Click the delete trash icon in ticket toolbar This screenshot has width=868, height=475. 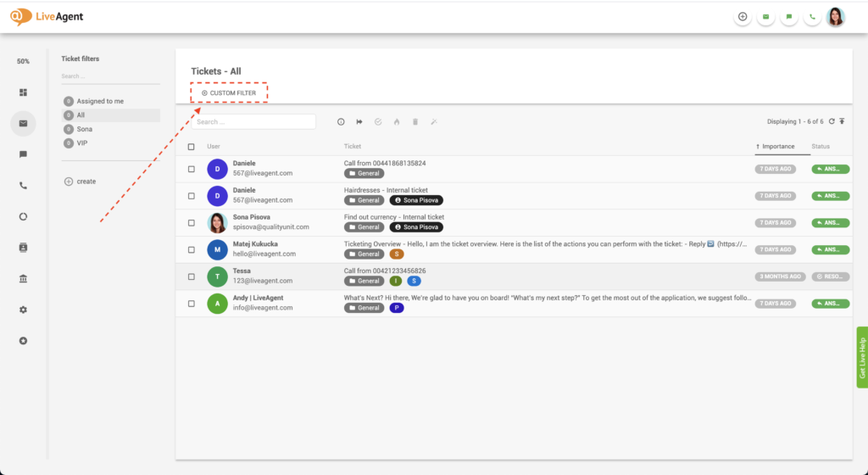point(415,122)
